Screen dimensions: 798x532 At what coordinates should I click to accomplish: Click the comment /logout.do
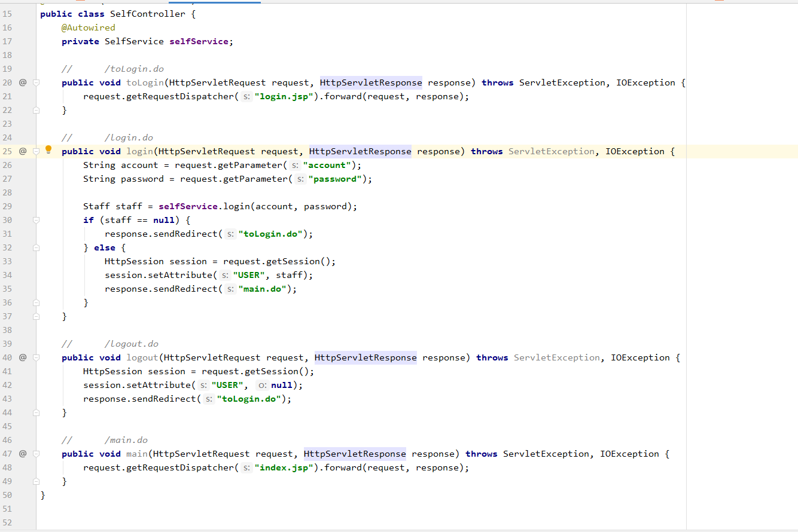(x=132, y=344)
